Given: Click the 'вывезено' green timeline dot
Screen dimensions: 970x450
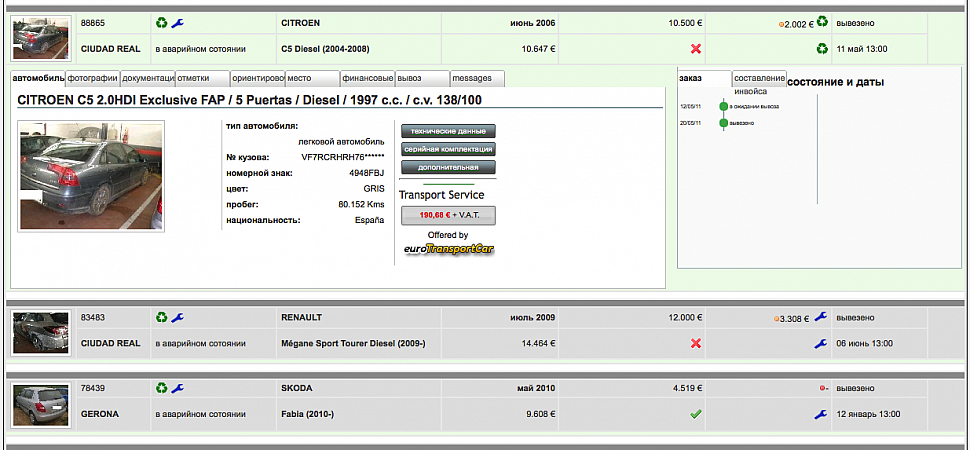Looking at the screenshot, I should pos(723,123).
